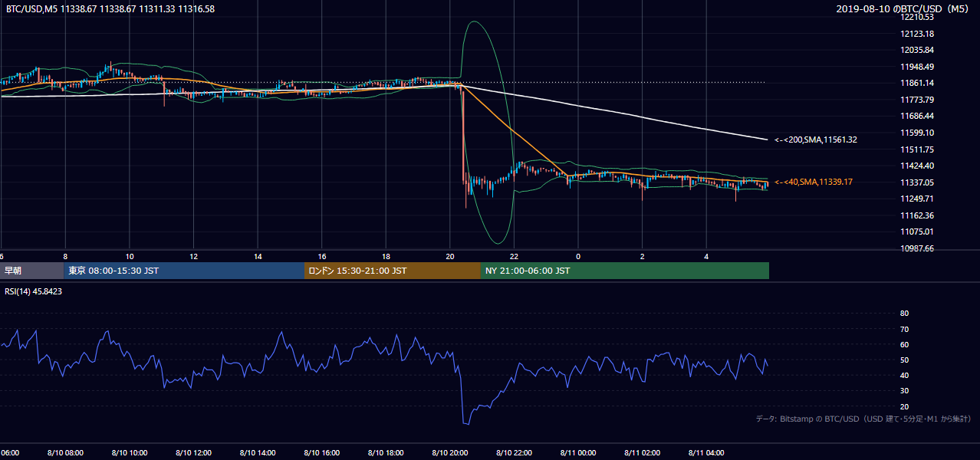Click price axis label 11075.01
Viewport: 980px width, 460px height.
coord(917,232)
